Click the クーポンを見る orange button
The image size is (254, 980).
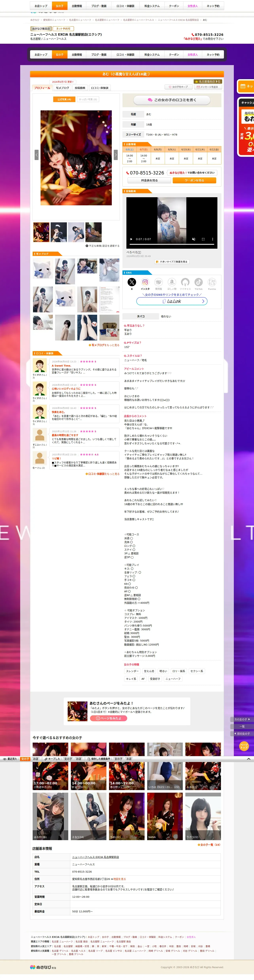pyautogui.click(x=194, y=180)
